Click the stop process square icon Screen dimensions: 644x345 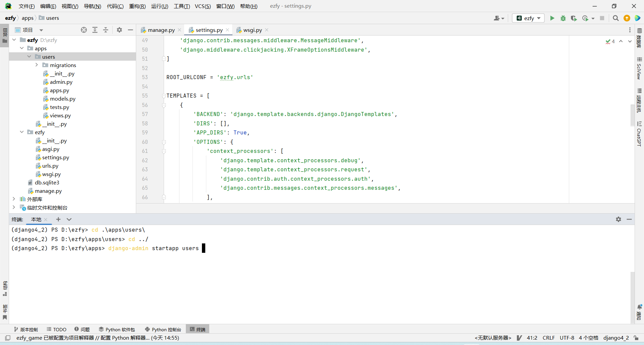(x=602, y=18)
